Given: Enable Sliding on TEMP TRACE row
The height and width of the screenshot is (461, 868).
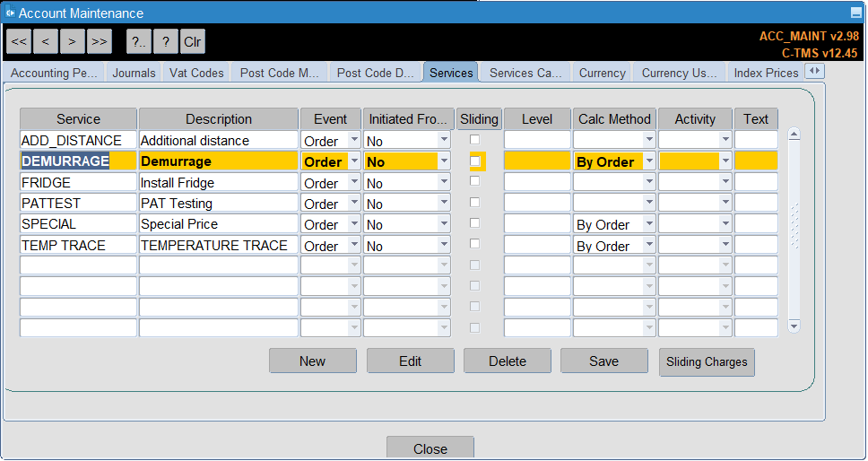Looking at the screenshot, I should 474,244.
